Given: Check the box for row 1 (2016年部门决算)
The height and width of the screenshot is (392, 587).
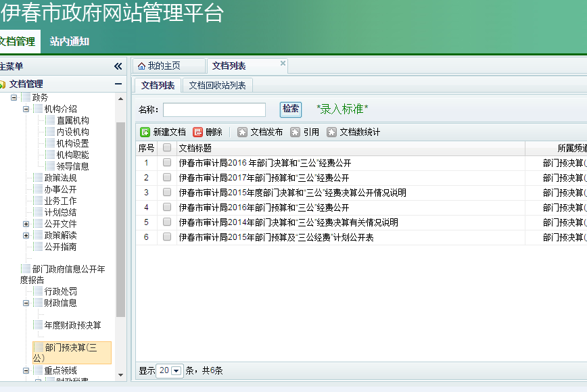Looking at the screenshot, I should 167,162.
